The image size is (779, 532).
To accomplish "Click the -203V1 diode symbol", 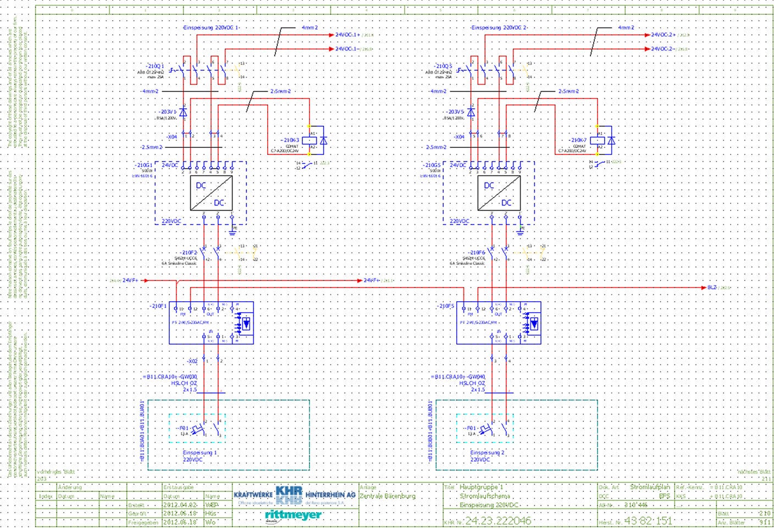I will pyautogui.click(x=184, y=112).
